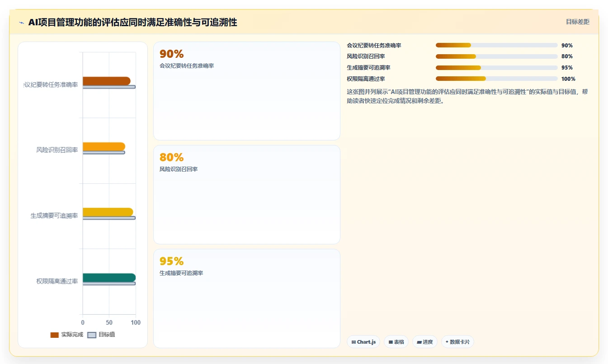This screenshot has height=364, width=608.
Task: Click the 权限隔离通过率 label in progress list
Action: [366, 79]
